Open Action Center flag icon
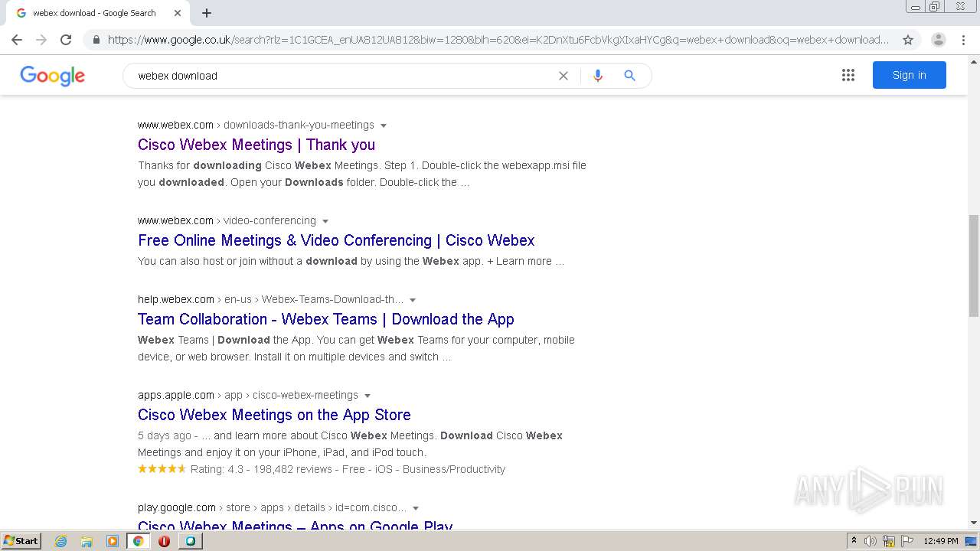Screen dimensions: 980x551 907,541
